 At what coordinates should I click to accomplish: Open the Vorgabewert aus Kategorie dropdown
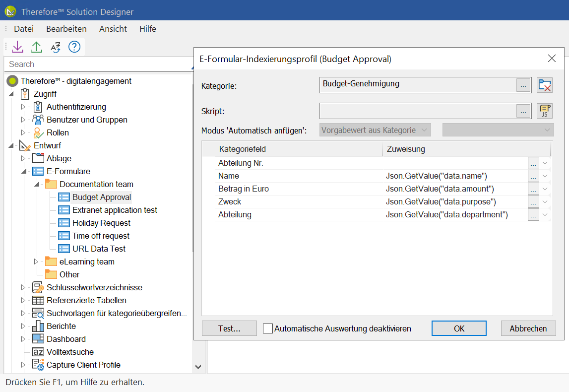[x=375, y=130]
